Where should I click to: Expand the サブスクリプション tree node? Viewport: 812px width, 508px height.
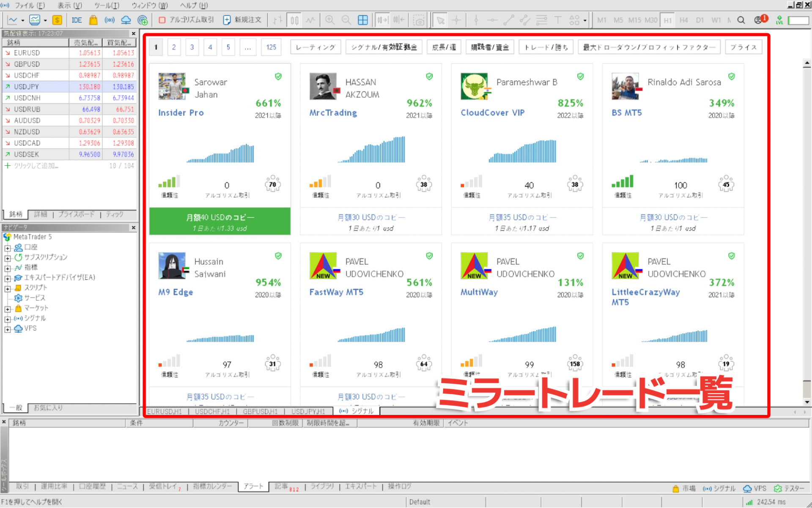tap(8, 258)
